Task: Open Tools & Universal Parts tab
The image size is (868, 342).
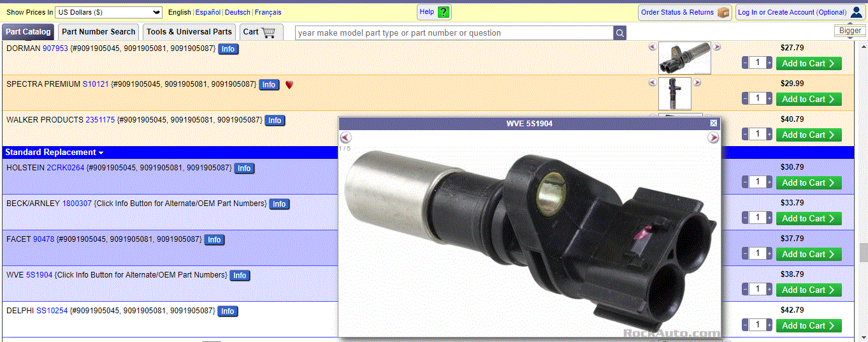Action: pyautogui.click(x=189, y=32)
